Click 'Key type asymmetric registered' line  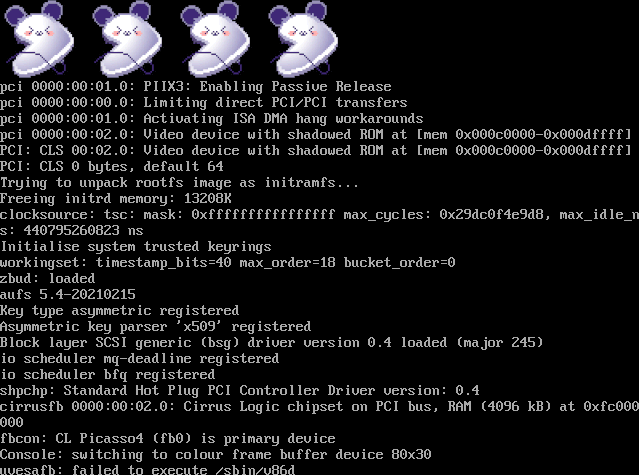[119, 311]
